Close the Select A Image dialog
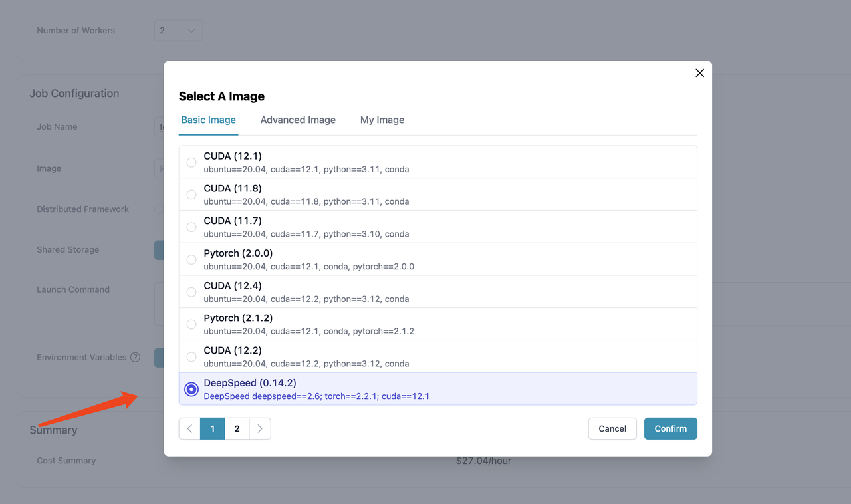This screenshot has height=504, width=851. 699,73
